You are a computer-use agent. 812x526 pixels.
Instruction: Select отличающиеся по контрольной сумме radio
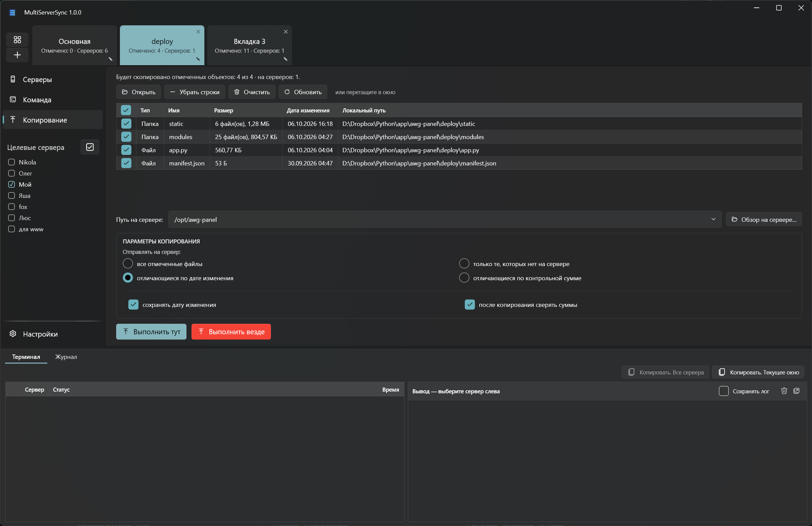(x=464, y=278)
